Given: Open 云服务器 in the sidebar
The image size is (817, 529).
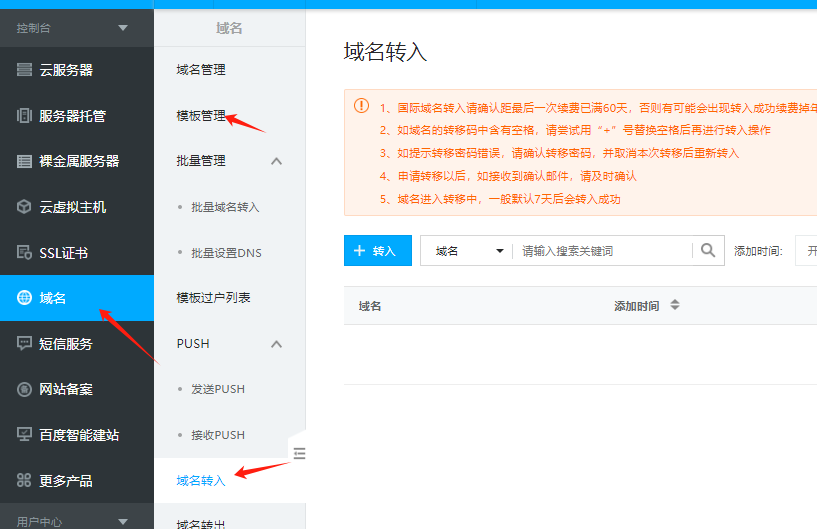Looking at the screenshot, I should tap(77, 70).
